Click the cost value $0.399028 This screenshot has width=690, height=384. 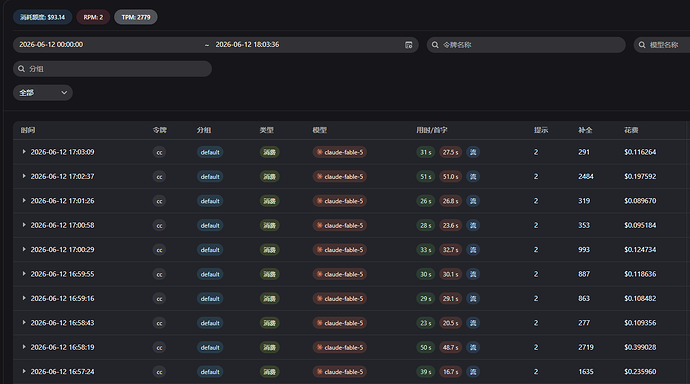pyautogui.click(x=640, y=347)
